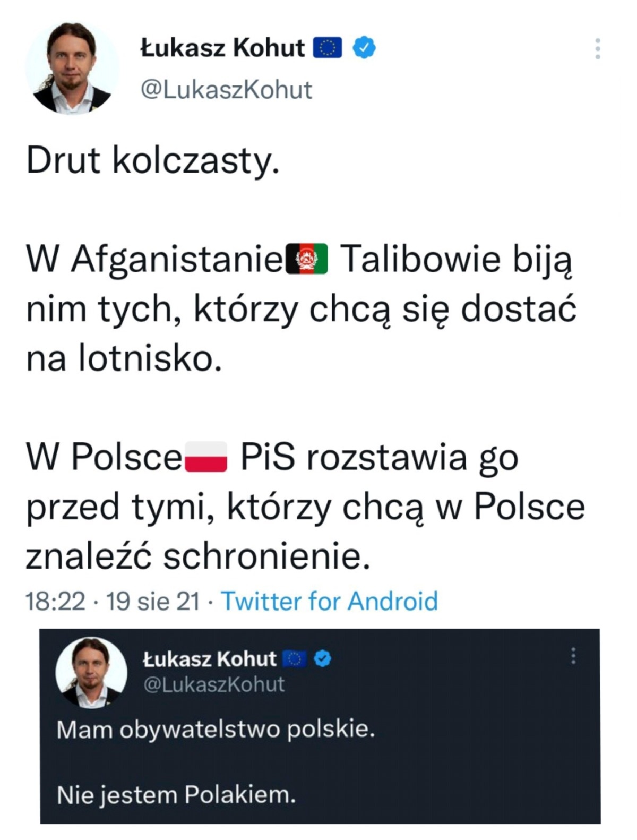
Task: Click the "Nie jestem Polakiem." text
Action: (x=176, y=795)
